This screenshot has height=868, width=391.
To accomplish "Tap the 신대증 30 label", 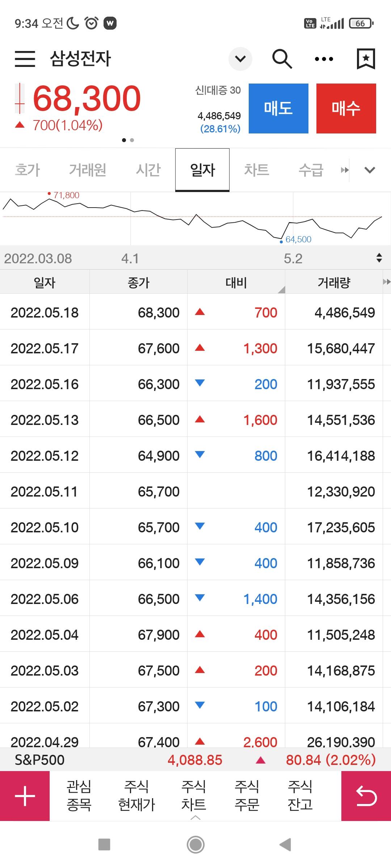I will point(218,90).
